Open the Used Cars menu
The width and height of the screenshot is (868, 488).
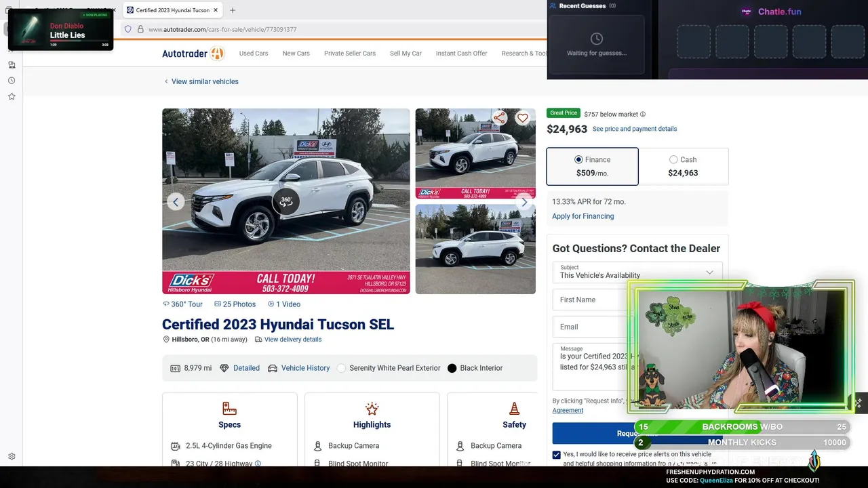click(x=254, y=54)
